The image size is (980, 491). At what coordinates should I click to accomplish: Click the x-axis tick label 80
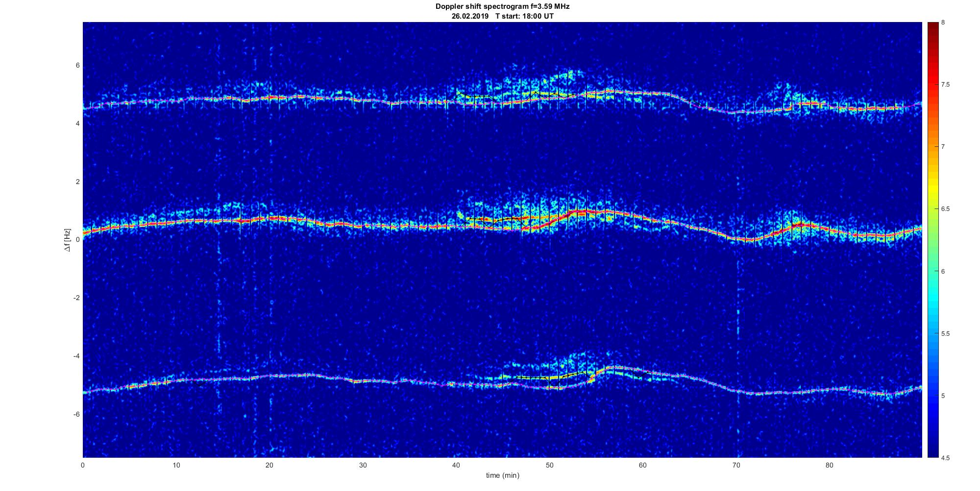[x=829, y=465]
